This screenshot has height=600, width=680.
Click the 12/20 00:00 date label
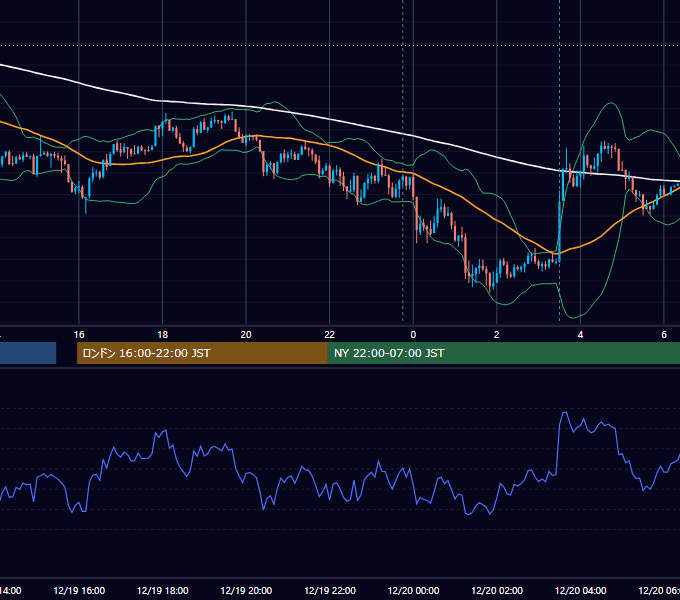[413, 590]
